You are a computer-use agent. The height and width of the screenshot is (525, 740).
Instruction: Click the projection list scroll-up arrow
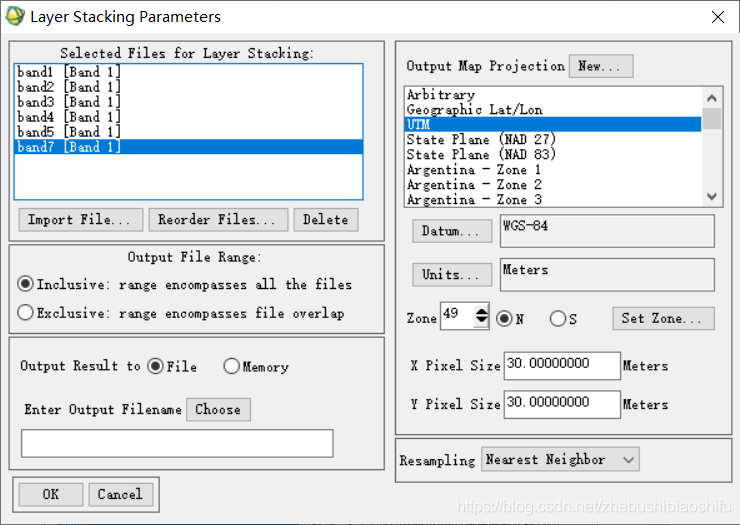(x=712, y=98)
